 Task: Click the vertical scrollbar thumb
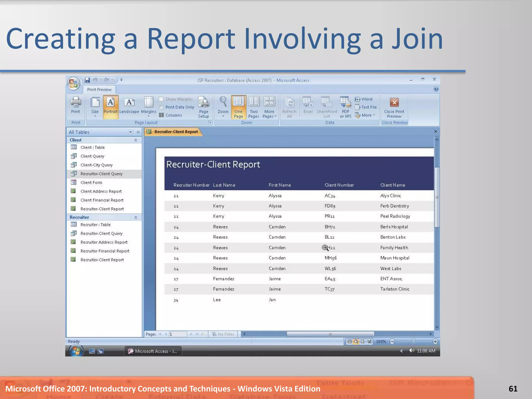(437, 197)
